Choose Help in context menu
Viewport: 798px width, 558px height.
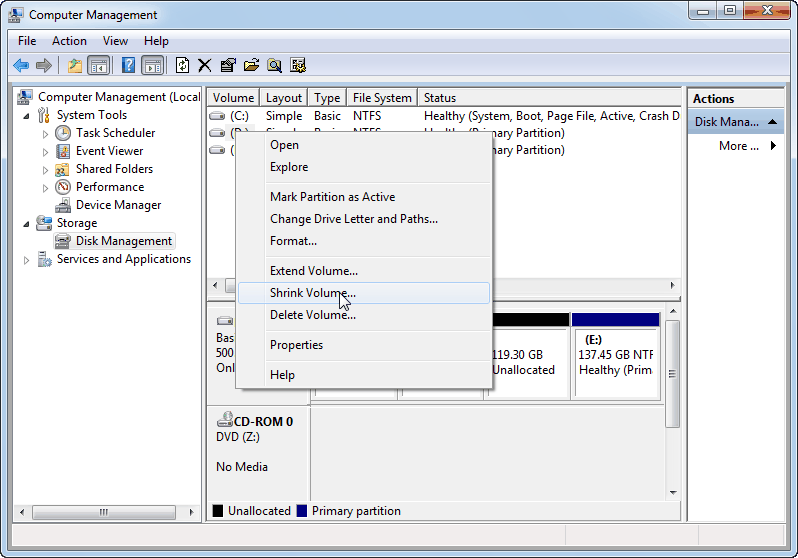click(x=364, y=375)
